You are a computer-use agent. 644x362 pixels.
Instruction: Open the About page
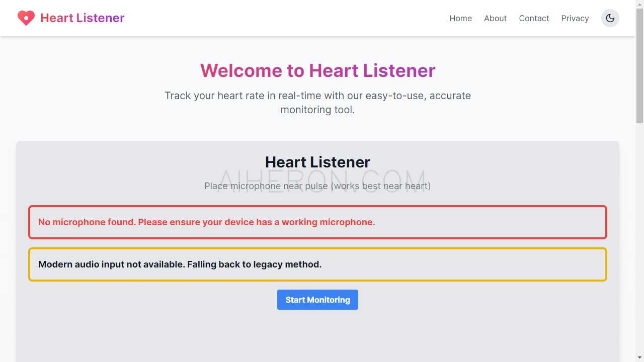495,18
